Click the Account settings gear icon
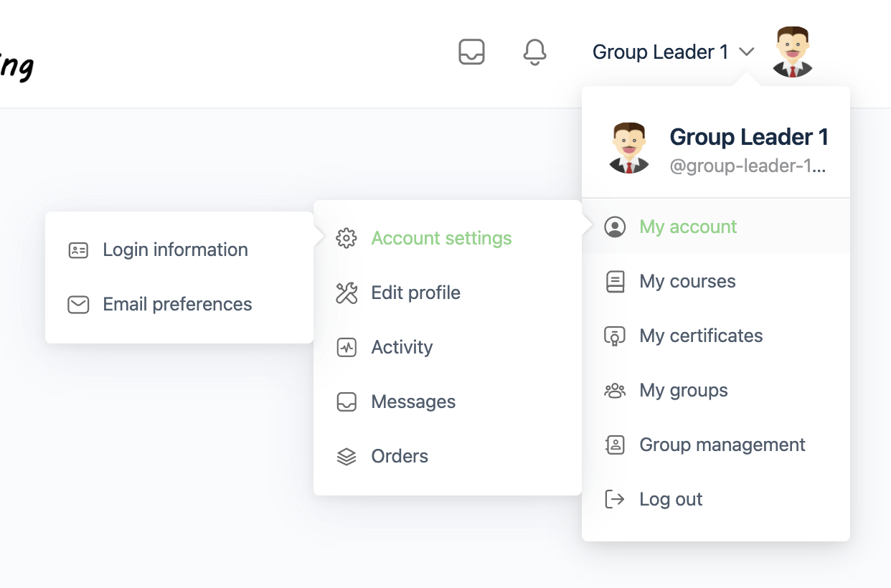Viewport: 891px width, 588px height. coord(346,238)
